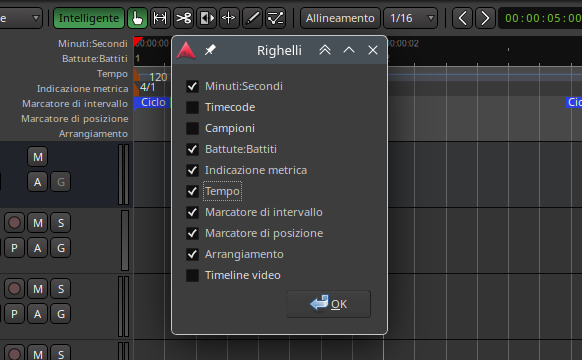The height and width of the screenshot is (360, 582).
Task: Jump to previous grid point arrow
Action: coord(462,18)
